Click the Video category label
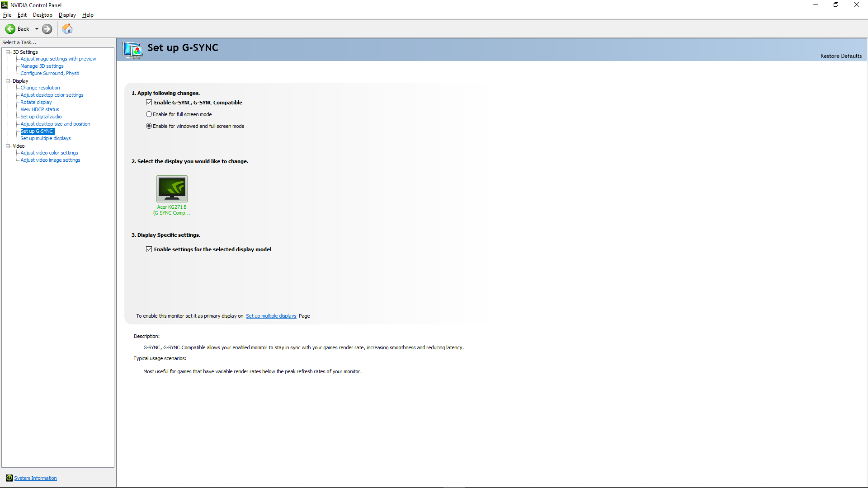Image resolution: width=868 pixels, height=488 pixels. [19, 146]
